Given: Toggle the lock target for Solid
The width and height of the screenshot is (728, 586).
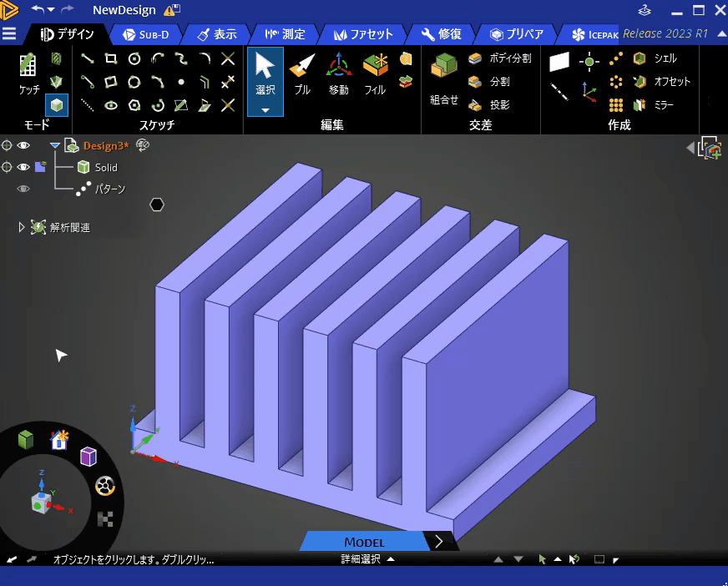Looking at the screenshot, I should 7,167.
